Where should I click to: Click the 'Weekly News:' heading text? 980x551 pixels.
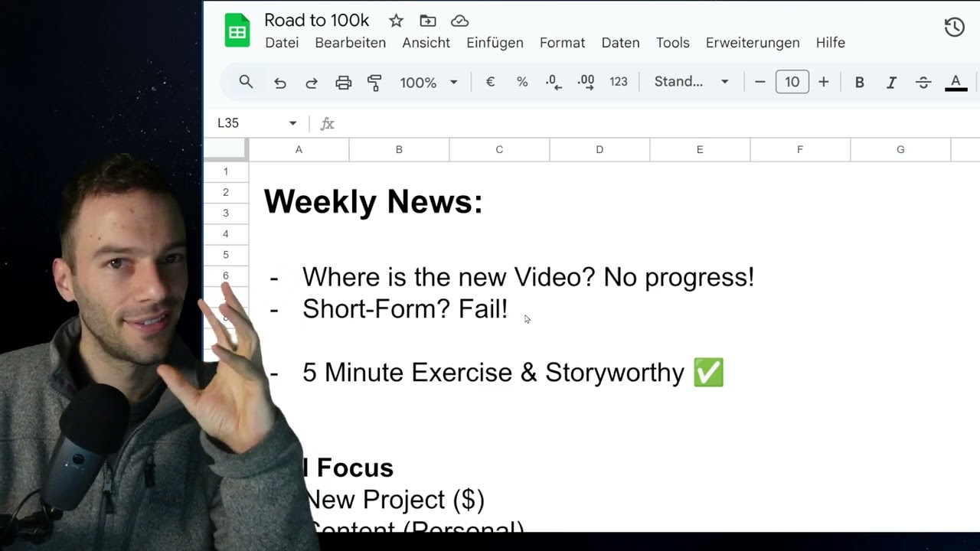[374, 201]
